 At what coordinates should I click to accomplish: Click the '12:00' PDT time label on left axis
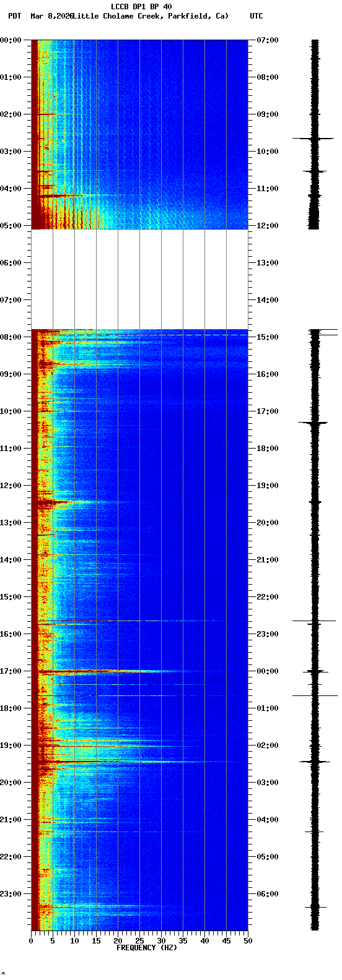11,485
